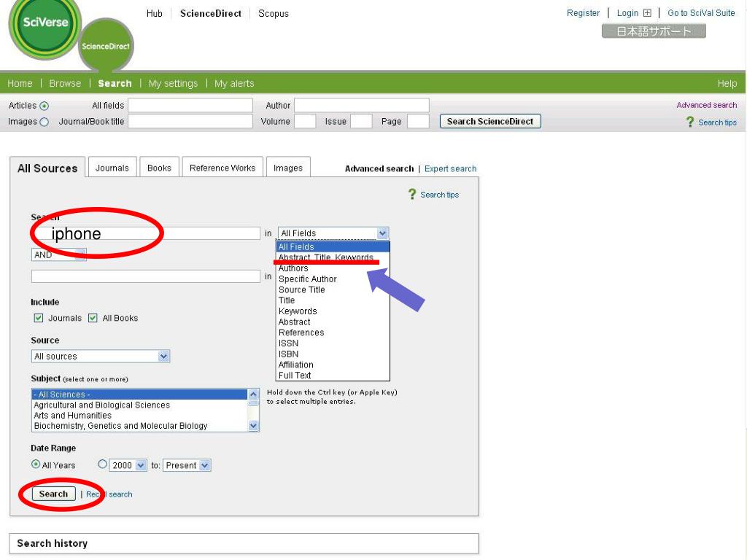
Task: Select the All Sources tab
Action: click(47, 168)
